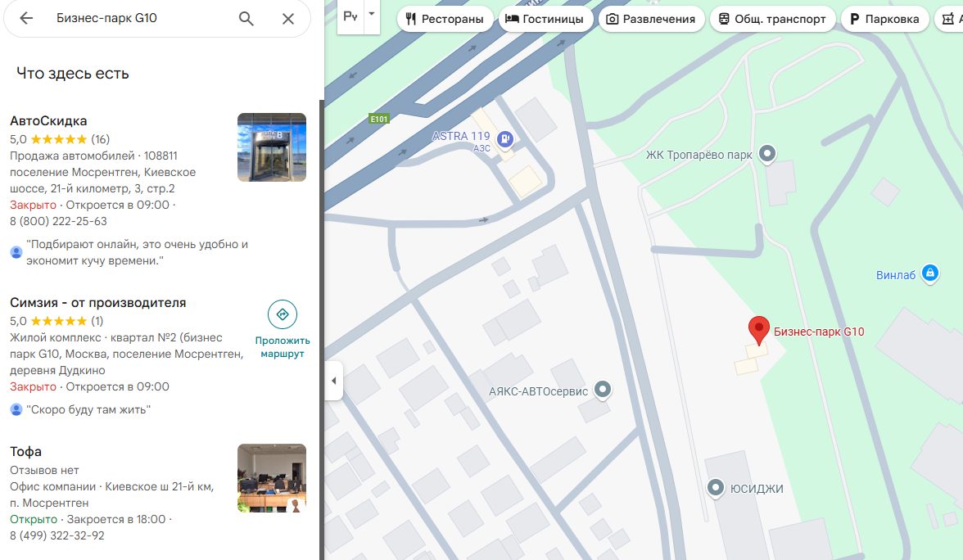Click the "Что здесь есть" heading

[x=72, y=74]
